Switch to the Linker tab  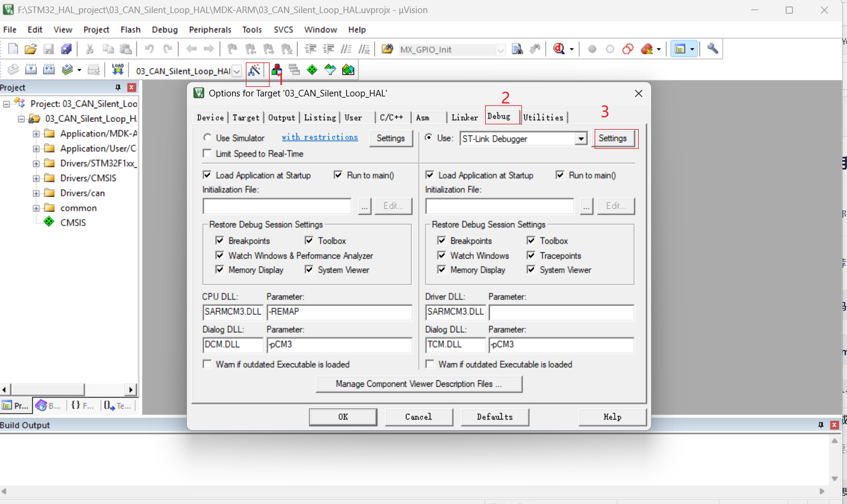(x=464, y=118)
